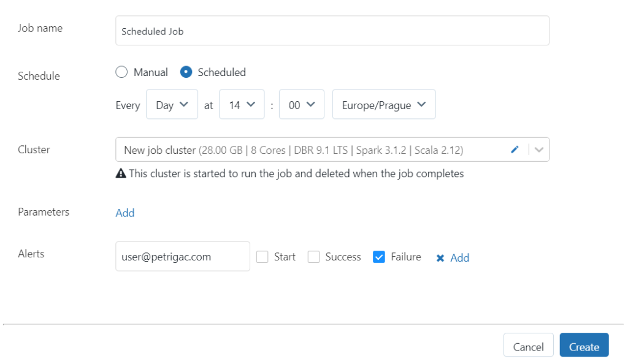Change the Europe/Prague timezone dropdown
The width and height of the screenshot is (628, 364).
(384, 105)
